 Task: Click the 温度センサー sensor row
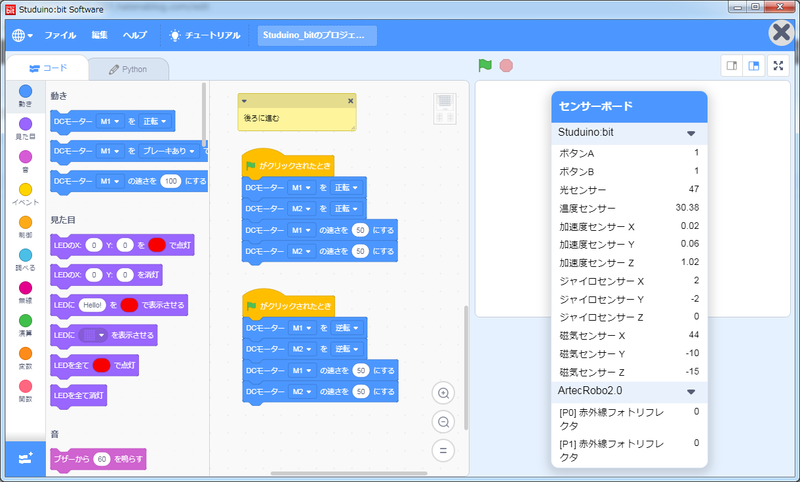click(629, 208)
